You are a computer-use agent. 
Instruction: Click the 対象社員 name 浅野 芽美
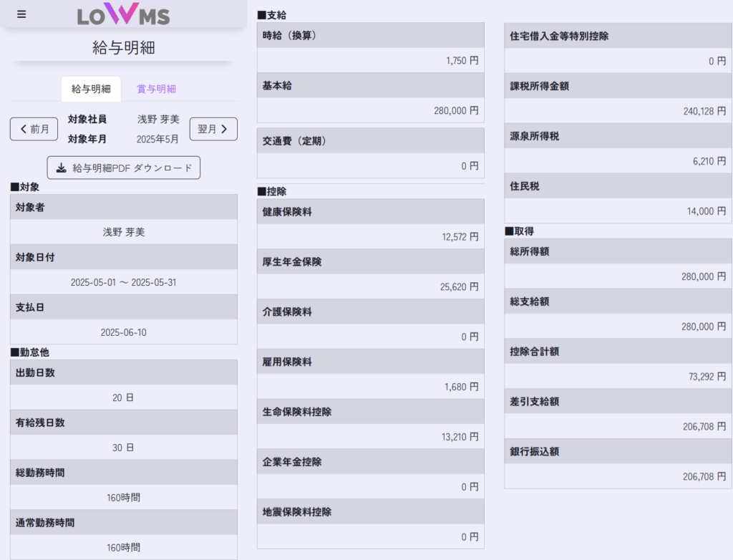(x=158, y=119)
